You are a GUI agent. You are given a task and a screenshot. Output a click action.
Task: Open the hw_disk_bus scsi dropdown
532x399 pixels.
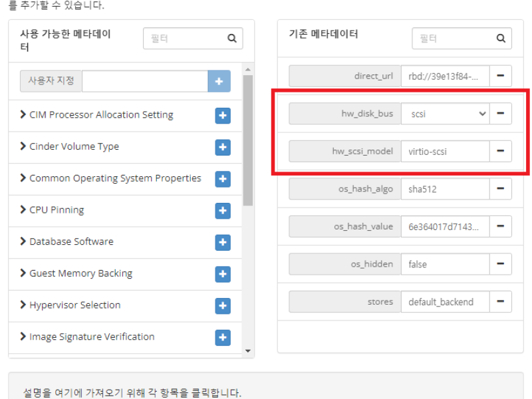click(x=445, y=114)
